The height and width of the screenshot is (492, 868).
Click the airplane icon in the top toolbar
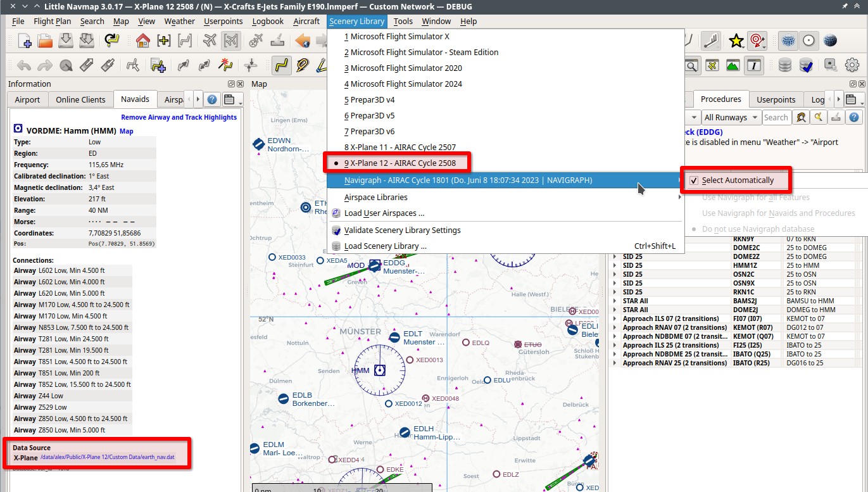coord(210,41)
